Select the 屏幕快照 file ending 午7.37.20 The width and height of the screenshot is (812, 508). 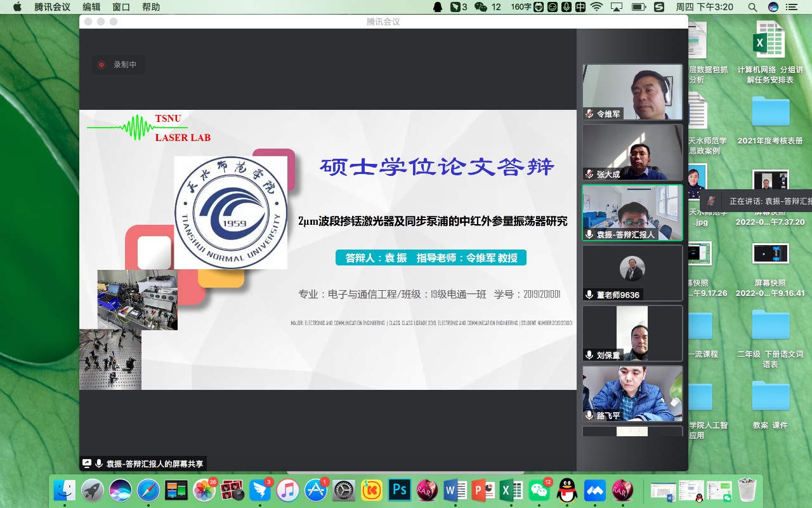point(770,198)
